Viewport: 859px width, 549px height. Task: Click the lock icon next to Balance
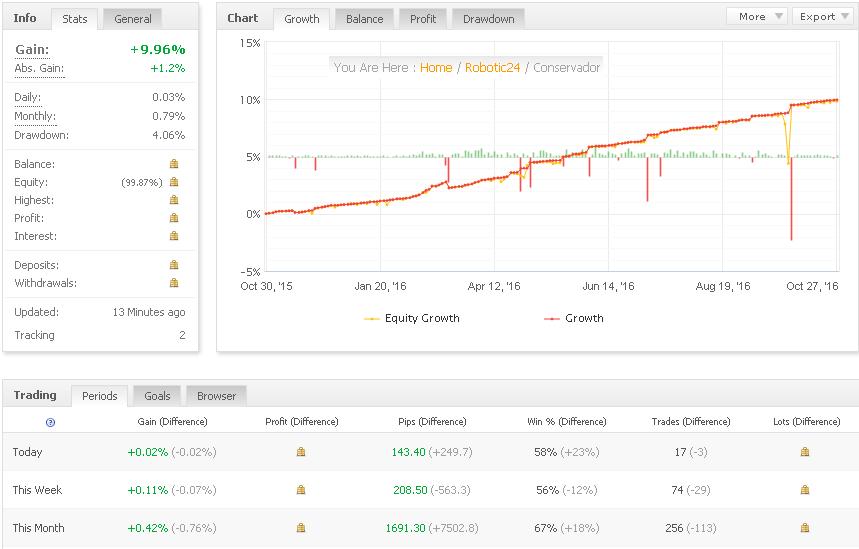tap(174, 164)
